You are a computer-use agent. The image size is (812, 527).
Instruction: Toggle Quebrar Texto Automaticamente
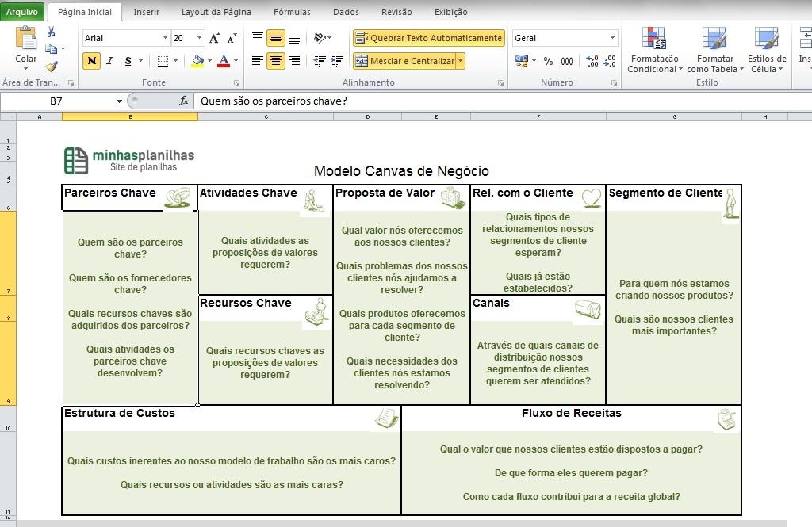[x=429, y=38]
